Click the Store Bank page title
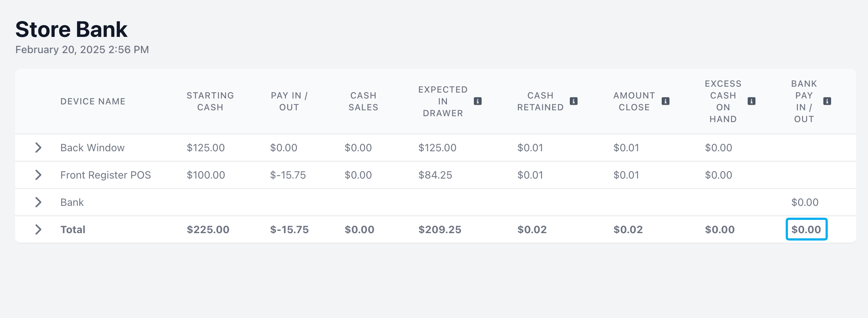Screen dimensions: 868x318 click(71, 29)
